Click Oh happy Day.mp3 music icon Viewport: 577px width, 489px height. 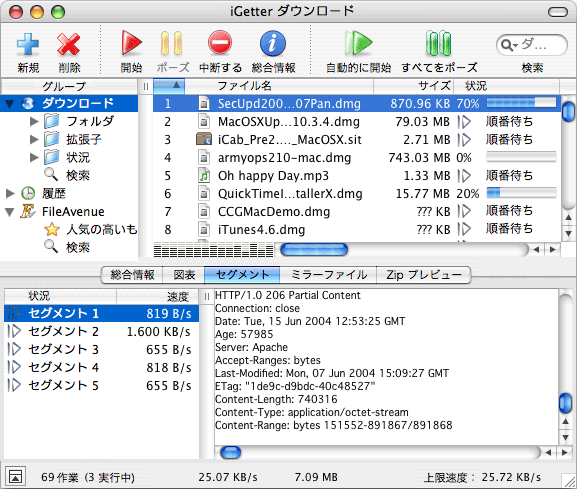tap(204, 176)
